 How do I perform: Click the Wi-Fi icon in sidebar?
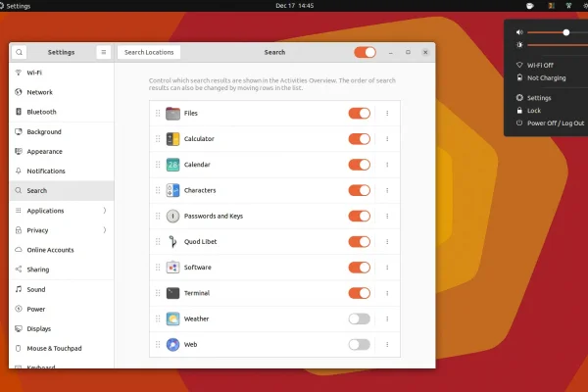click(18, 73)
